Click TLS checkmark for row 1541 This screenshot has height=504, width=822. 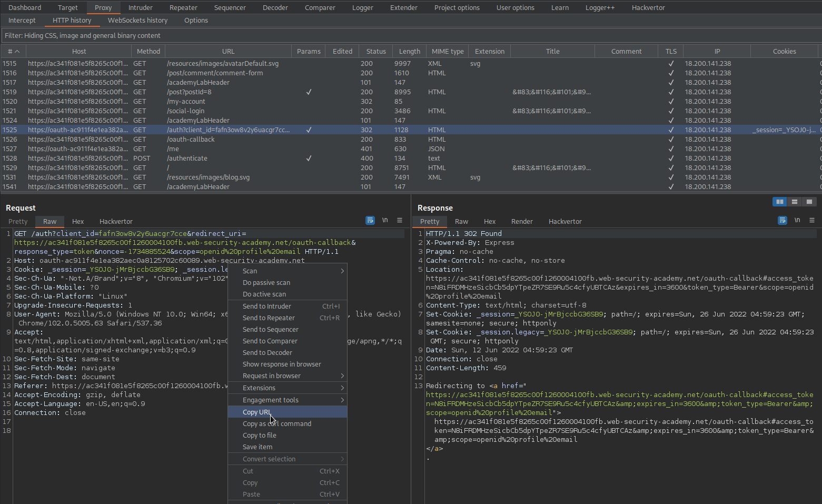click(x=671, y=186)
